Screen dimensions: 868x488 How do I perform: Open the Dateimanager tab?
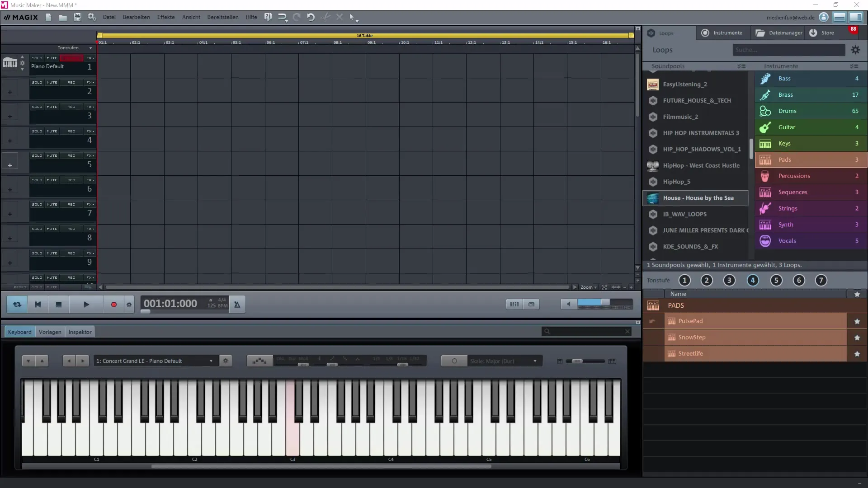click(x=779, y=33)
